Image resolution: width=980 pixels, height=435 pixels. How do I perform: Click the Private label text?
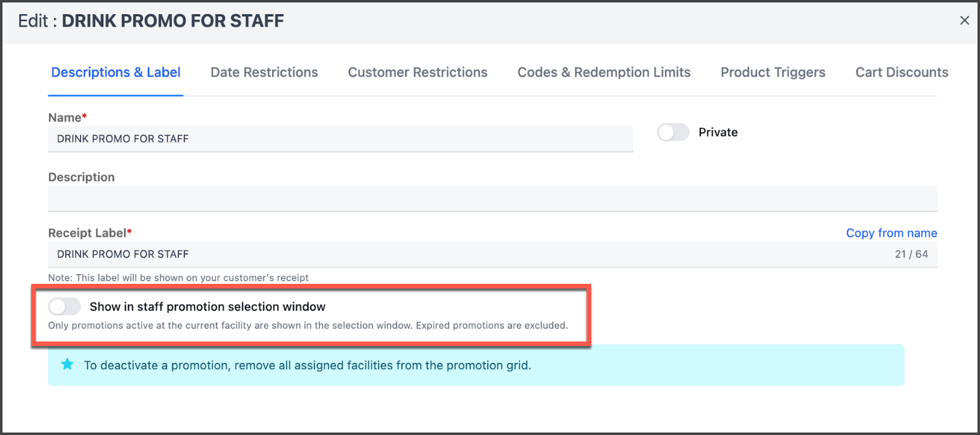pos(718,132)
